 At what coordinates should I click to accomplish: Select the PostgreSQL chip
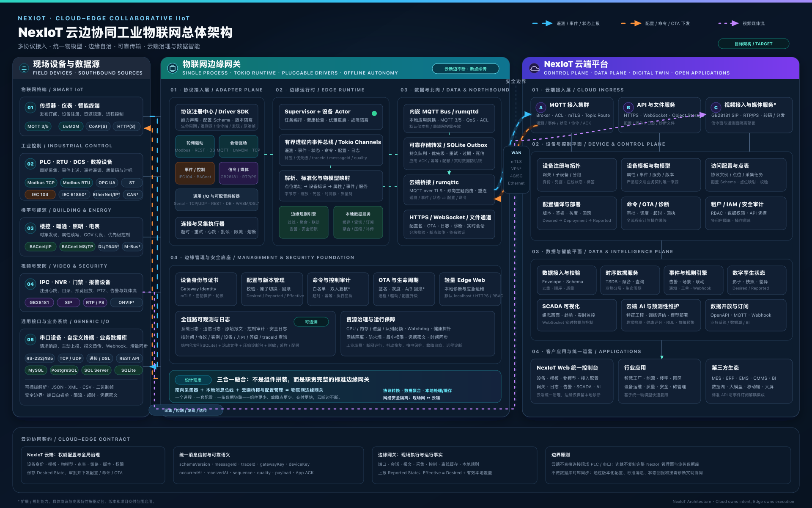click(x=64, y=370)
